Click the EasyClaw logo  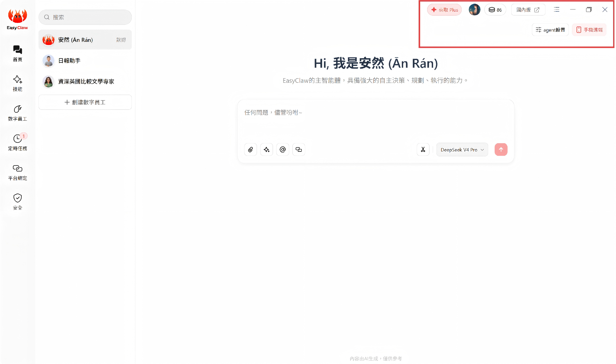tap(17, 19)
